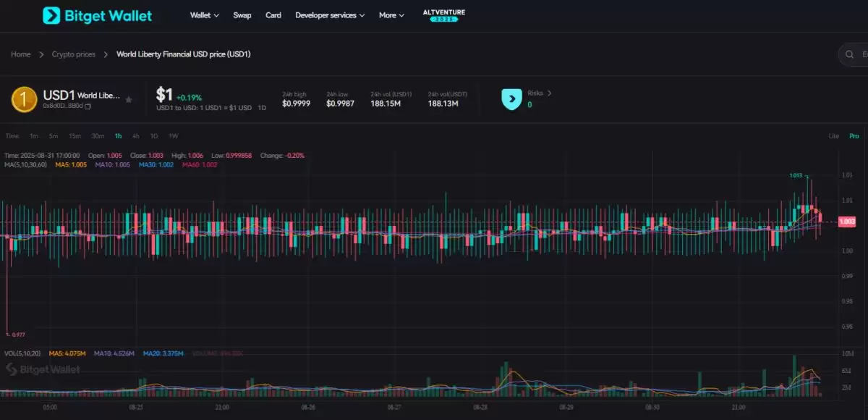This screenshot has width=868, height=420.
Task: Open the Risks shield icon
Action: [x=511, y=98]
